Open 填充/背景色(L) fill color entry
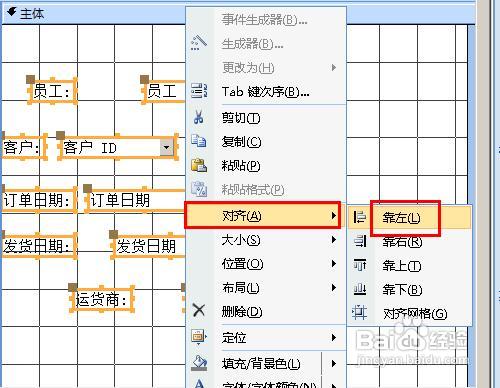Image resolution: width=500 pixels, height=388 pixels. (x=266, y=363)
